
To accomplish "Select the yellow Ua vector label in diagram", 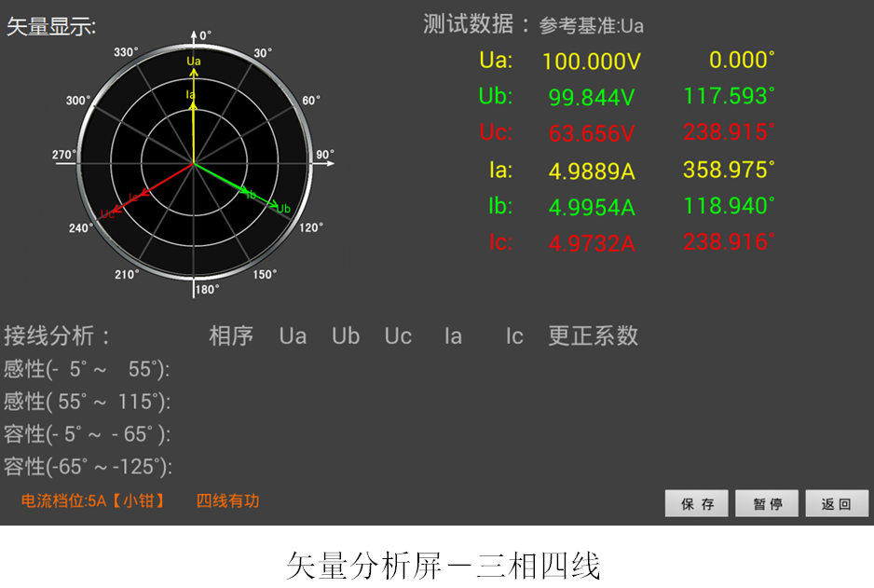I will (x=194, y=62).
